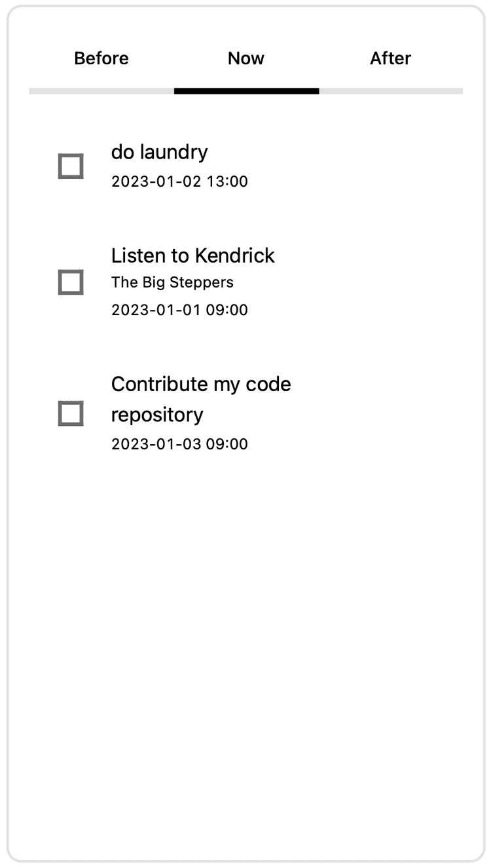Click the 2023-01-02 13:00 due date
Screen dimensions: 491x868
point(179,181)
